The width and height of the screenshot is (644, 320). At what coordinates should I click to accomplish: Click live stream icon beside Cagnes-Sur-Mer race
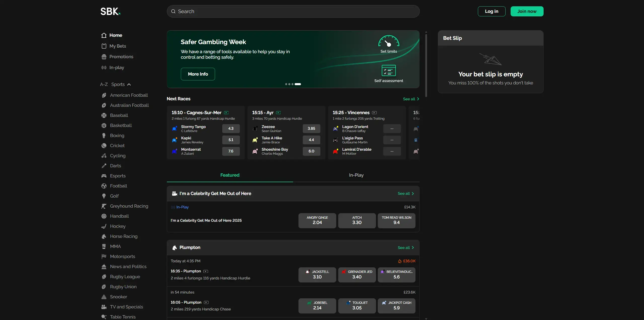pos(226,113)
